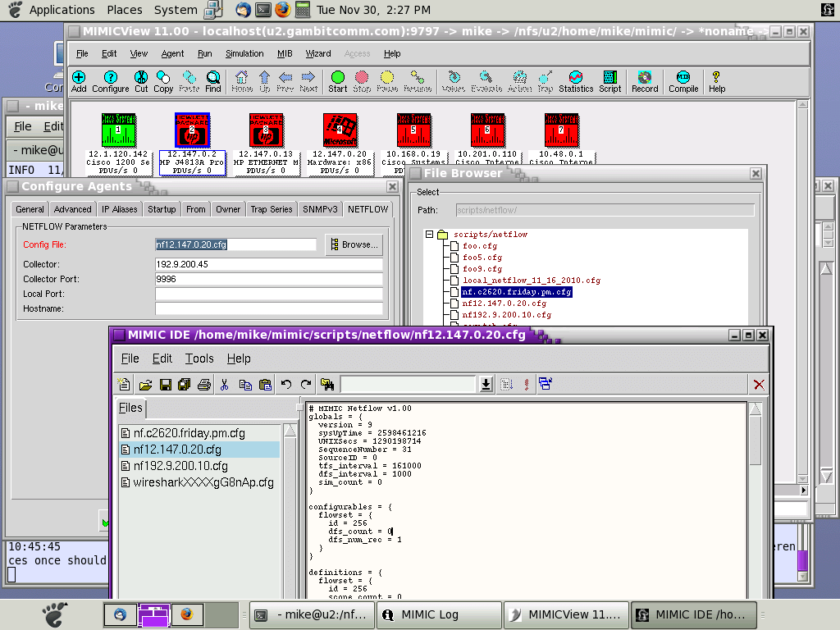Click red X close-file icon in IDE toolbar
The height and width of the screenshot is (630, 840).
(x=759, y=385)
